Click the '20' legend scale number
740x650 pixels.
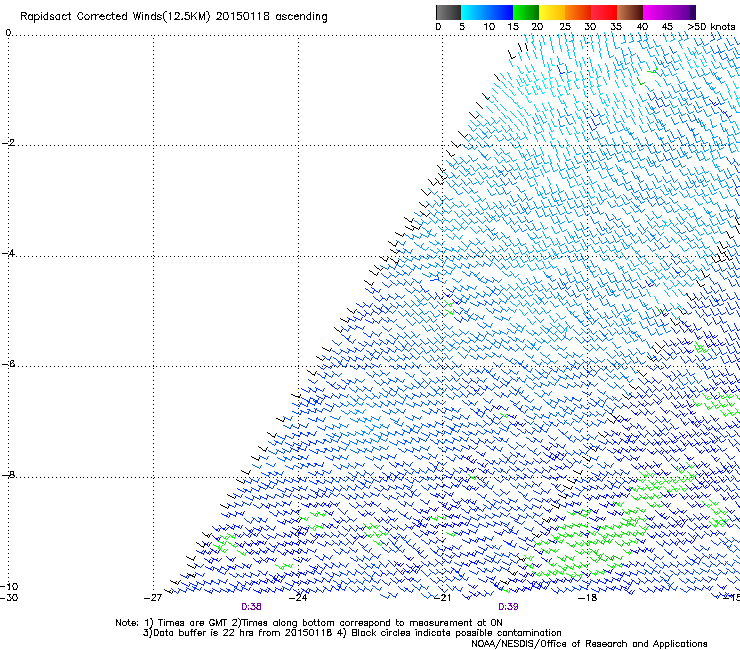[537, 27]
